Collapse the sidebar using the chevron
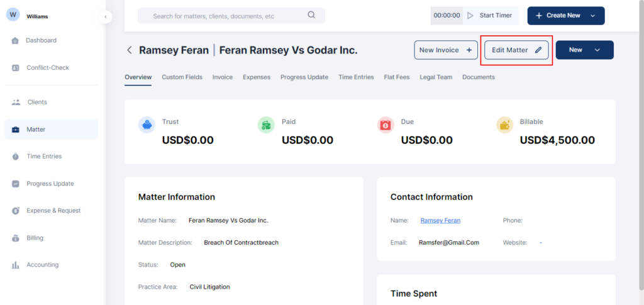Screen dimensions: 644x305 (106, 16)
